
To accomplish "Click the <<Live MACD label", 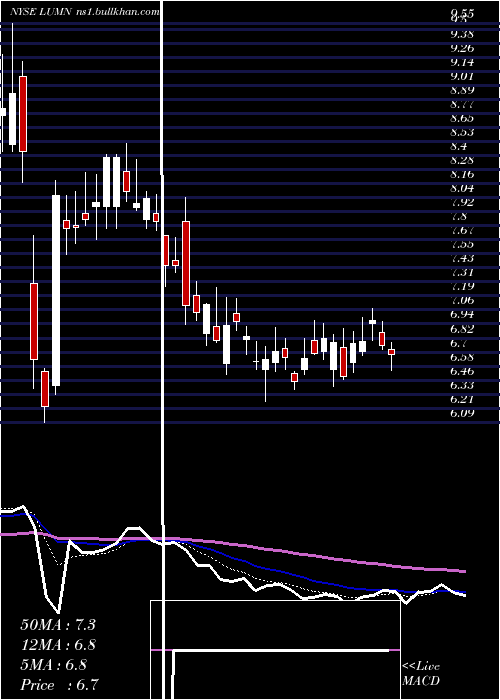I will pos(421,674).
